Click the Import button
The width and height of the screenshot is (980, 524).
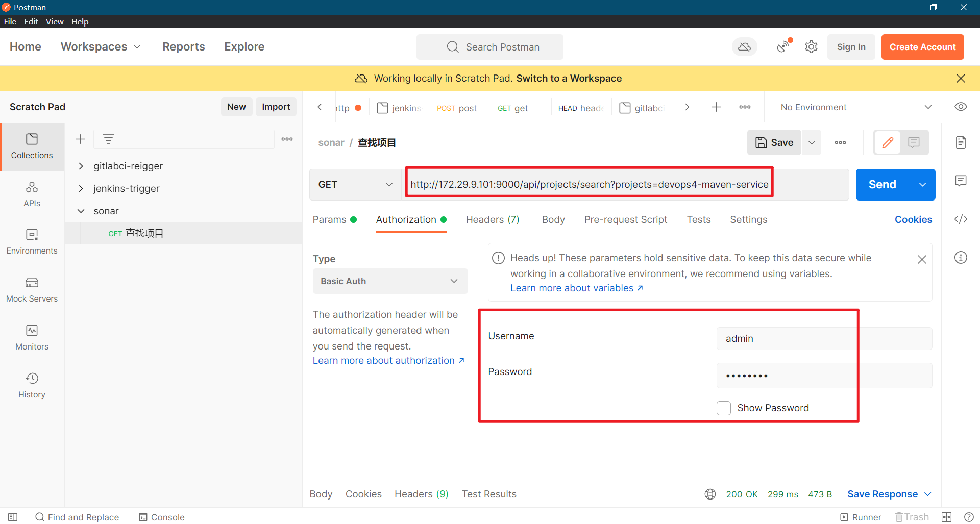pyautogui.click(x=276, y=107)
